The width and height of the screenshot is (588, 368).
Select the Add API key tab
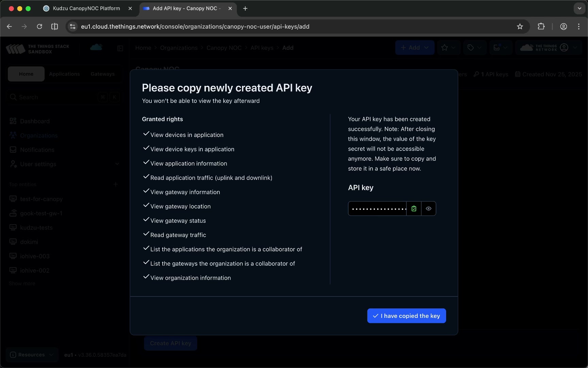[x=186, y=9]
